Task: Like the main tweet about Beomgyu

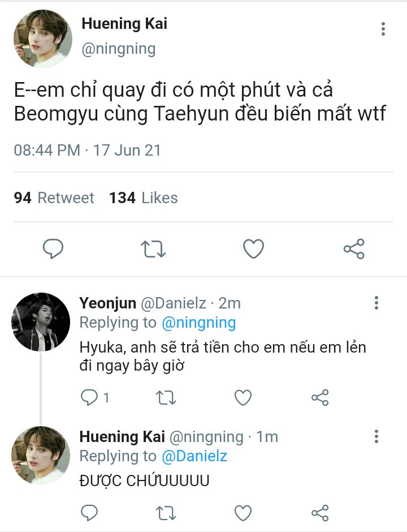Action: point(253,249)
